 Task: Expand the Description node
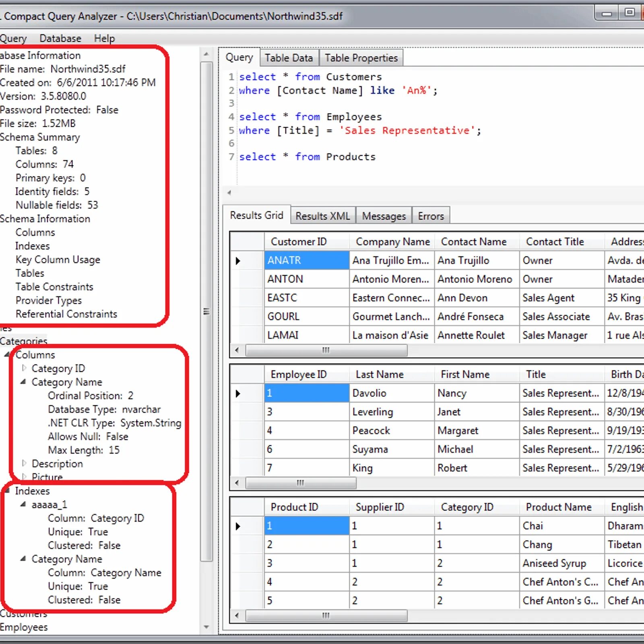pos(25,463)
